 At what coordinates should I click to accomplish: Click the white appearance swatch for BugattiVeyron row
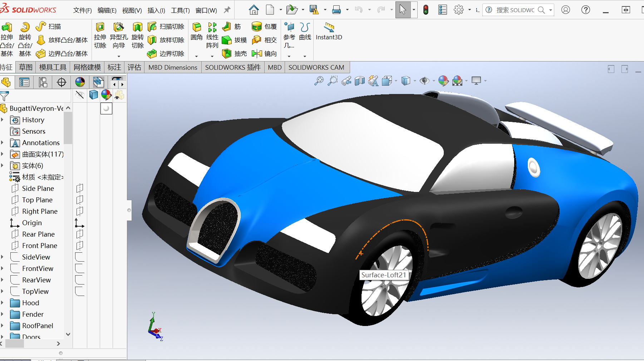pyautogui.click(x=106, y=108)
